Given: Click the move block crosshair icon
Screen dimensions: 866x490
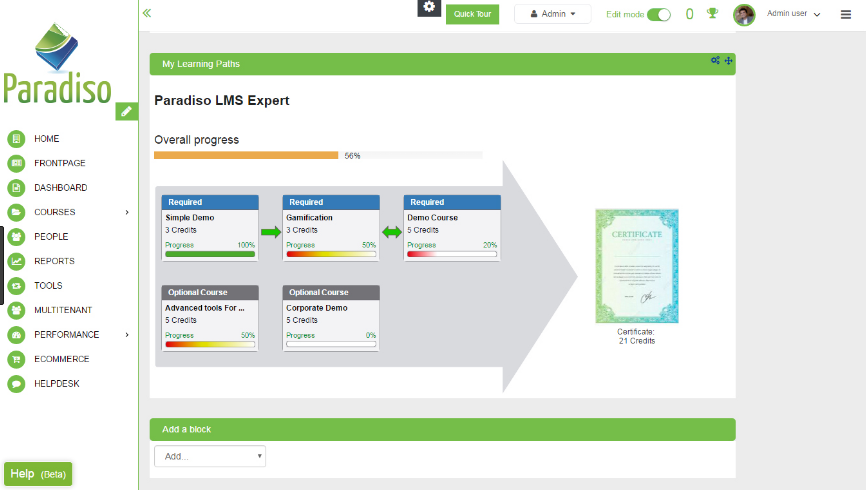Looking at the screenshot, I should point(729,61).
